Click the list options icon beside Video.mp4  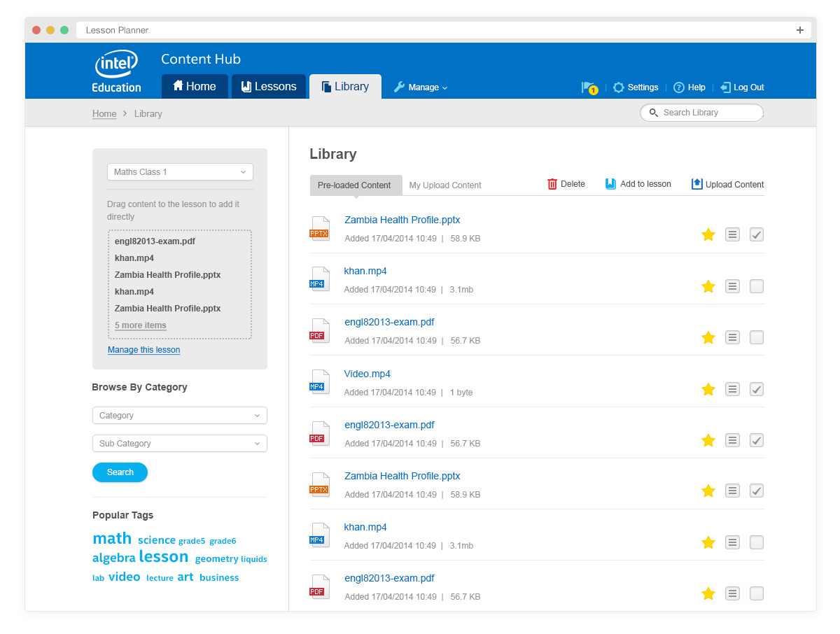tap(732, 388)
